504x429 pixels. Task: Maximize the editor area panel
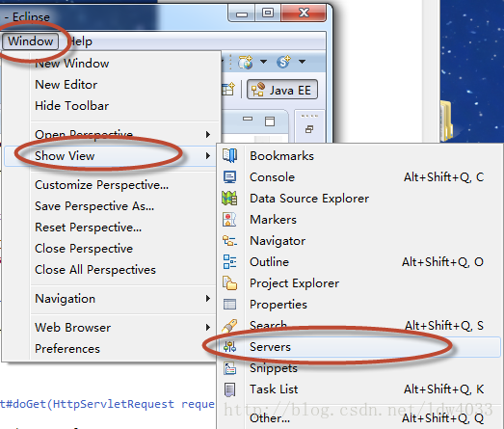pos(270,121)
